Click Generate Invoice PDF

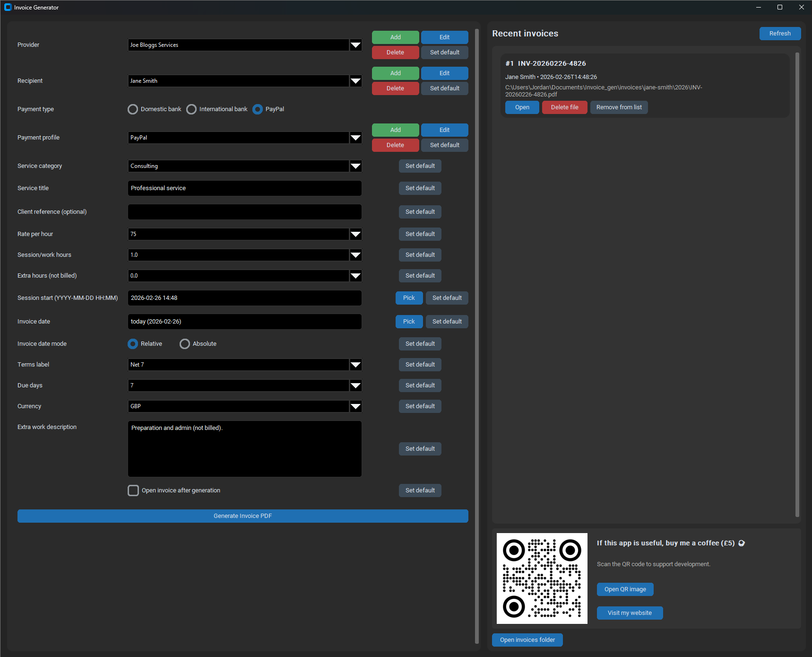point(242,516)
